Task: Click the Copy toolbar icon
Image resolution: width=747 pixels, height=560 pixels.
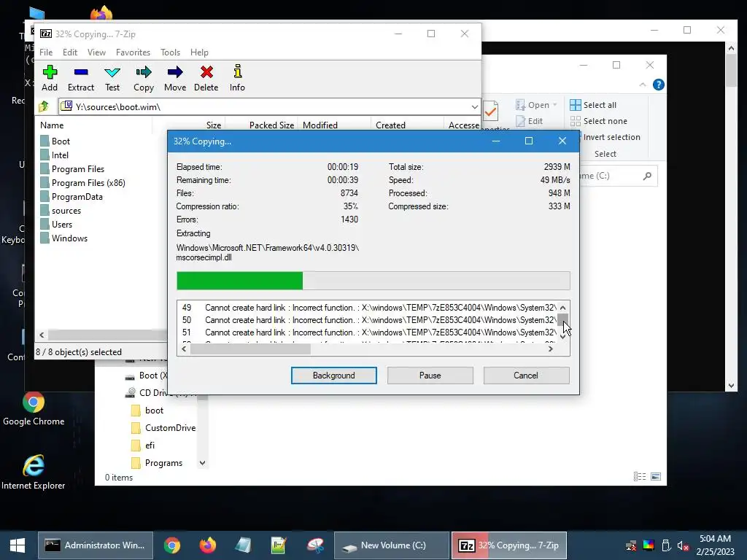Action: pyautogui.click(x=144, y=79)
